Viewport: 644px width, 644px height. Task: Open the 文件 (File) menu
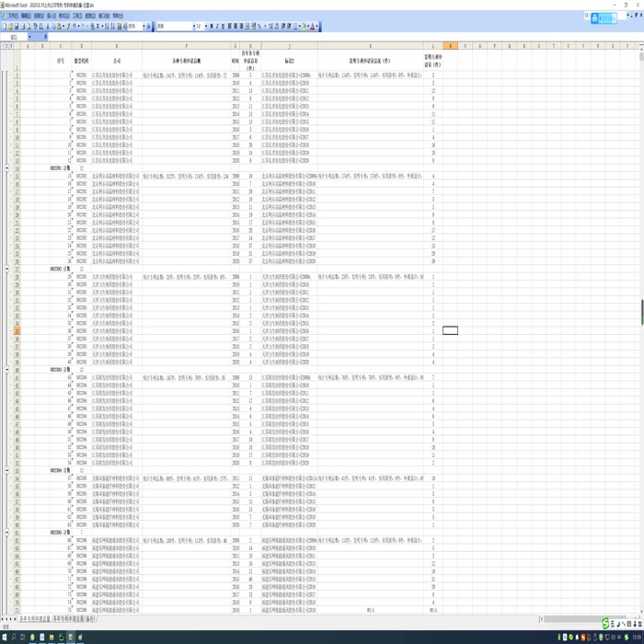coord(13,16)
